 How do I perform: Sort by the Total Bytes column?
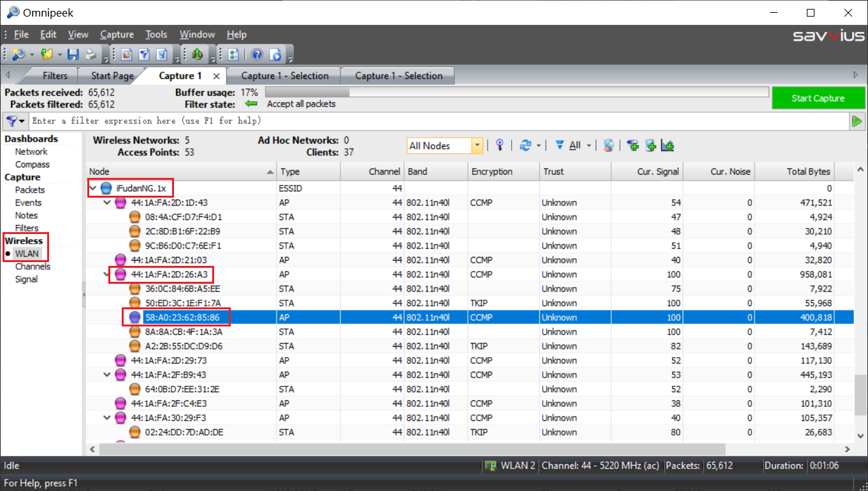point(795,172)
